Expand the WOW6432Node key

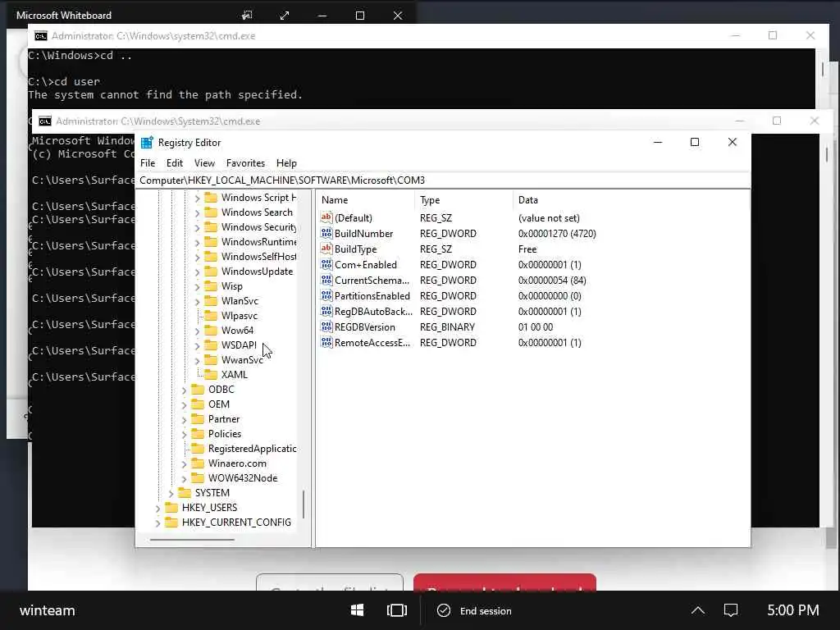click(x=185, y=478)
